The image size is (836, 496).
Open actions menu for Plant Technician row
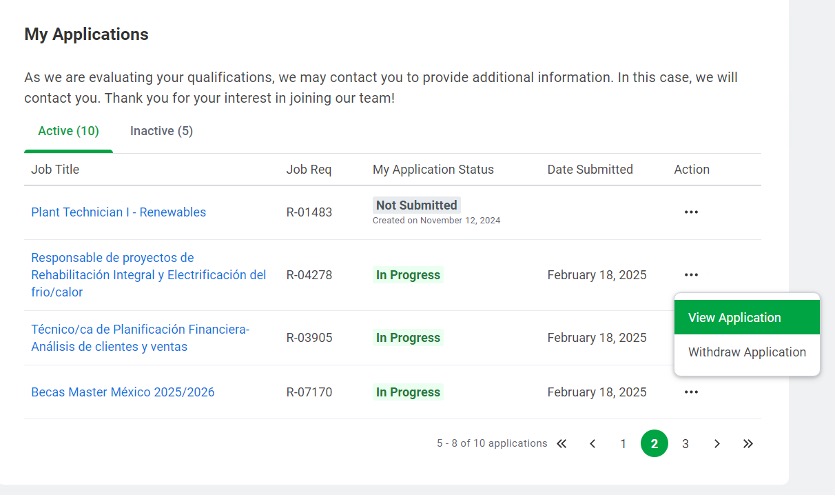pyautogui.click(x=691, y=212)
